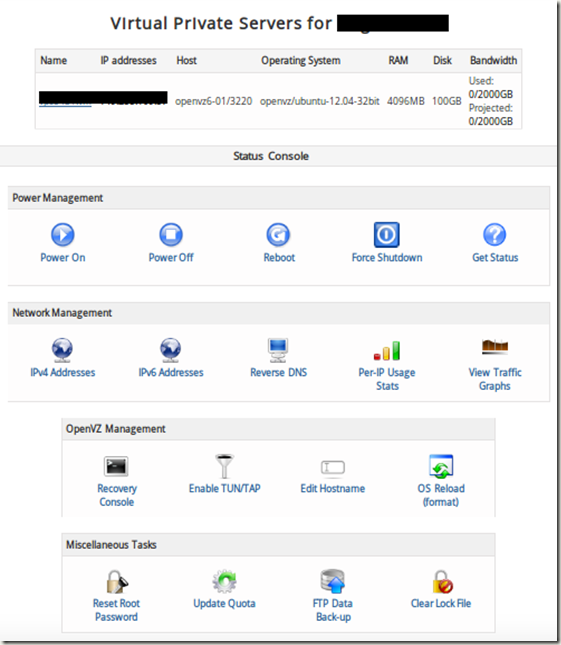The width and height of the screenshot is (561, 645).
Task: Click the Enable TUN/TAP link
Action: pyautogui.click(x=225, y=488)
